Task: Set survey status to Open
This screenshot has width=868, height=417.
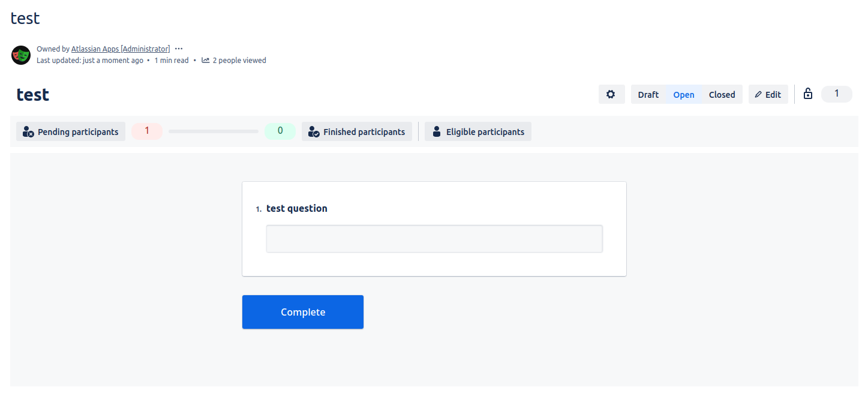Action: pyautogui.click(x=684, y=95)
